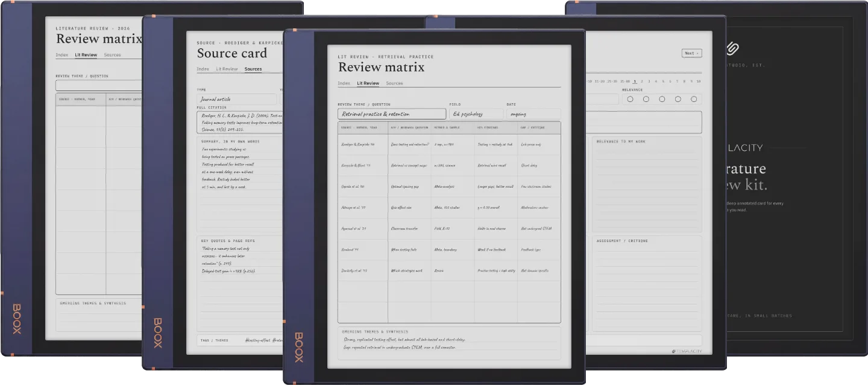Go to page link 10

(x=699, y=81)
